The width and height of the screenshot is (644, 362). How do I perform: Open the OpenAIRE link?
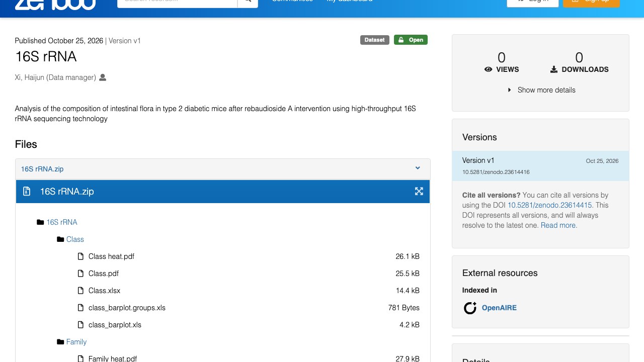[499, 308]
